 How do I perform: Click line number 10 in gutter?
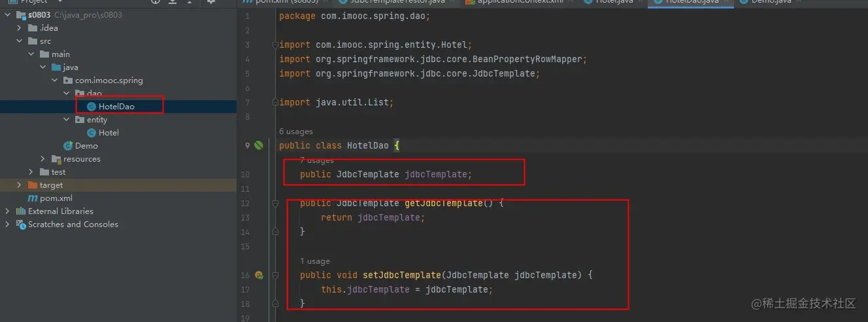[245, 174]
